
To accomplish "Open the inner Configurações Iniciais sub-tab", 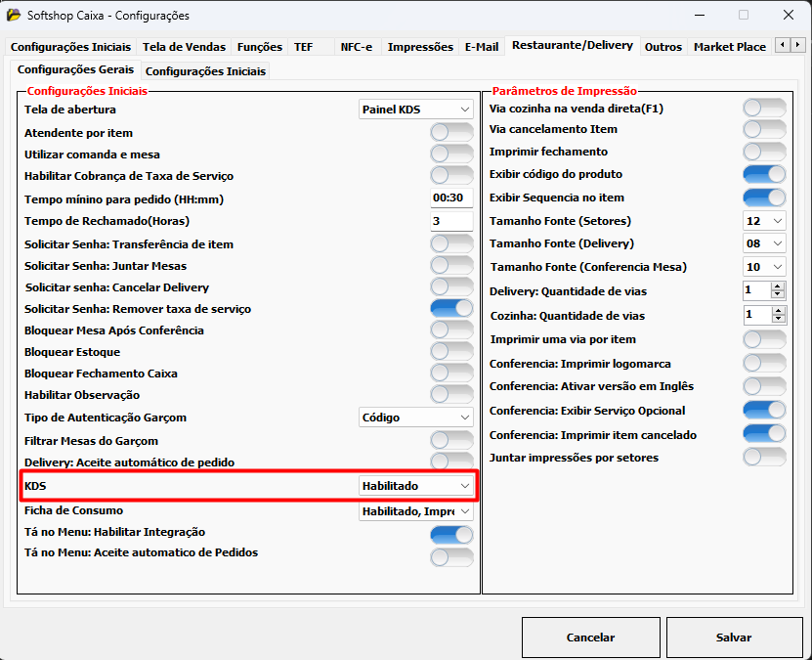I will 205,71.
